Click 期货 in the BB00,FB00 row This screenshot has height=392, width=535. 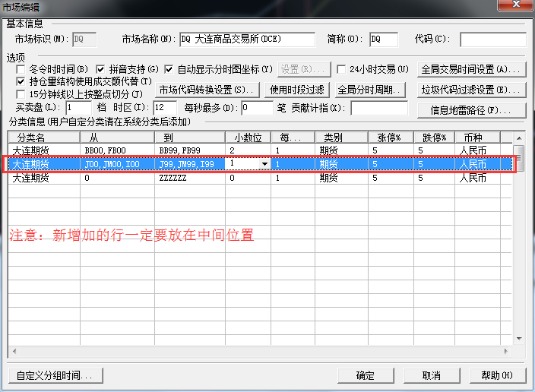[x=341, y=150]
